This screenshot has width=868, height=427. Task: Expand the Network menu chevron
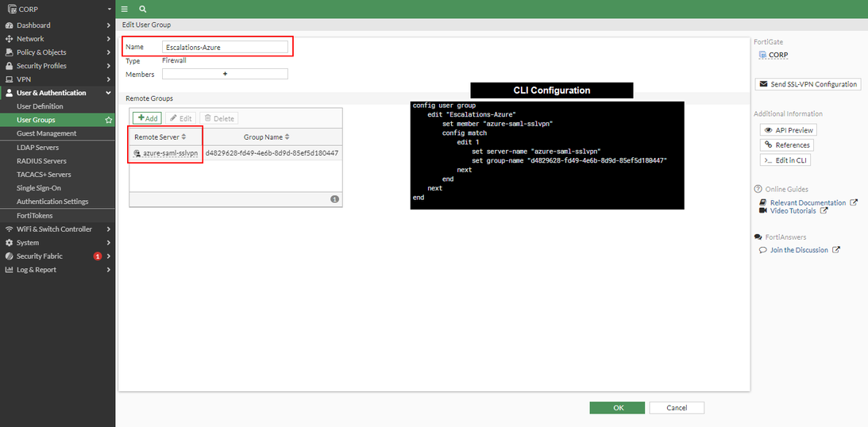click(x=109, y=39)
